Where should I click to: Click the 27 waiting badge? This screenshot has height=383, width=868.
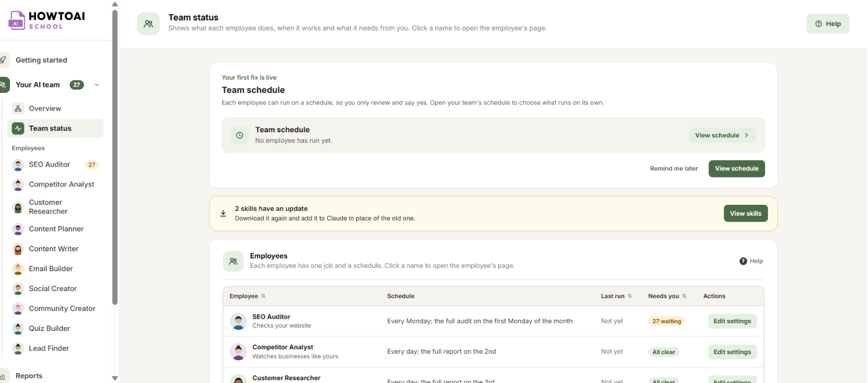coord(666,321)
